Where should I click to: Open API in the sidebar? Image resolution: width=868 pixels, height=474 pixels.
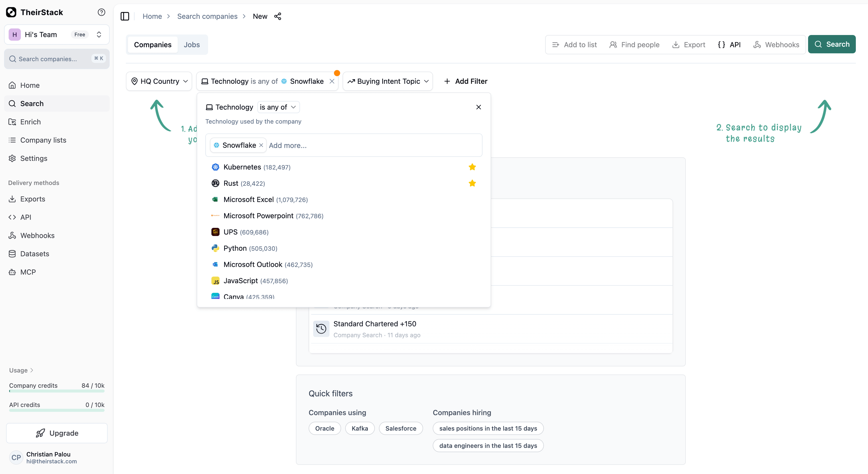coord(57,217)
